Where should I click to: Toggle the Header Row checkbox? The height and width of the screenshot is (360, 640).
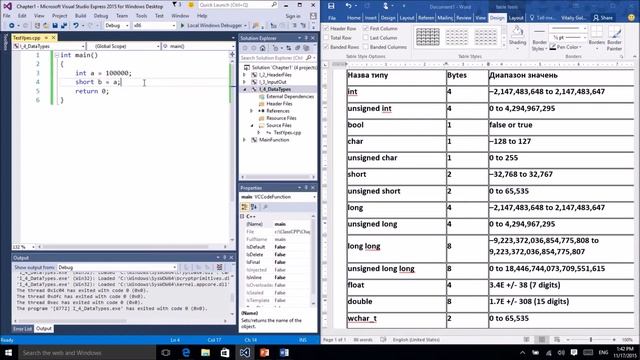point(327,29)
